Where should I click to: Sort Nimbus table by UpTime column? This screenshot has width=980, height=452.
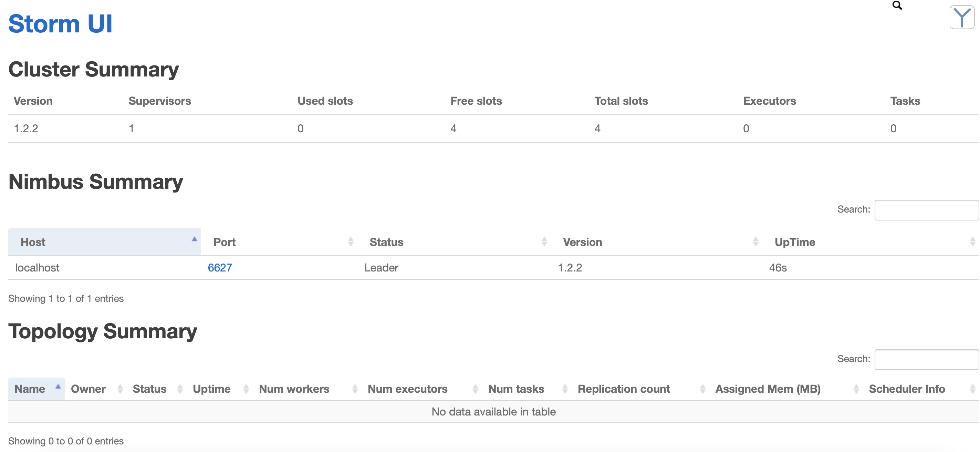point(871,242)
